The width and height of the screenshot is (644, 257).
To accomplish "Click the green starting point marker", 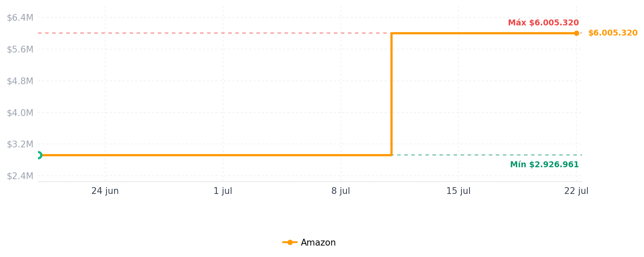I will pyautogui.click(x=38, y=155).
